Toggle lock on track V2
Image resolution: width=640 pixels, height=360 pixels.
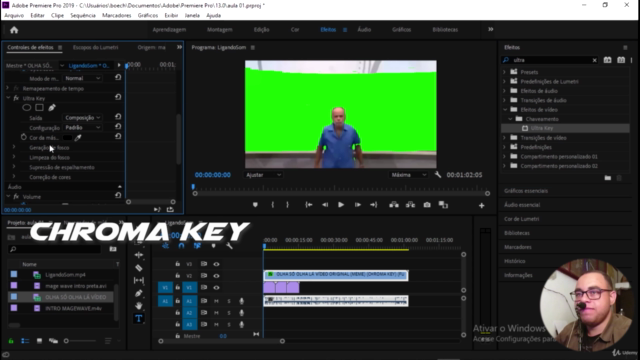coord(178,276)
